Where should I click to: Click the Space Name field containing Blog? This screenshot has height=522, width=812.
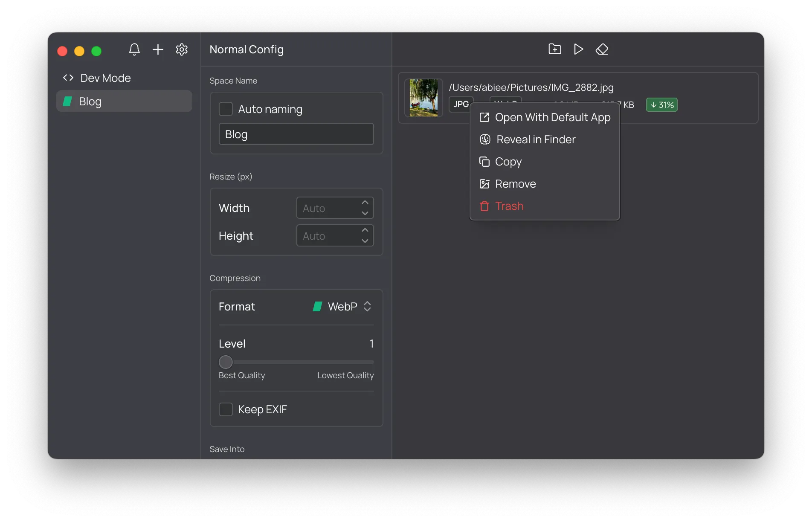296,134
